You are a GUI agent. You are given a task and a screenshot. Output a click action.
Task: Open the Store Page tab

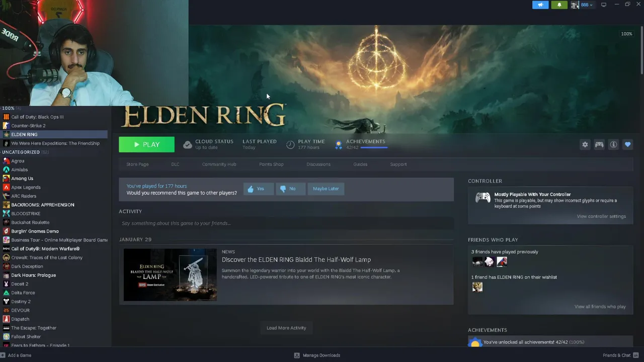pyautogui.click(x=137, y=164)
